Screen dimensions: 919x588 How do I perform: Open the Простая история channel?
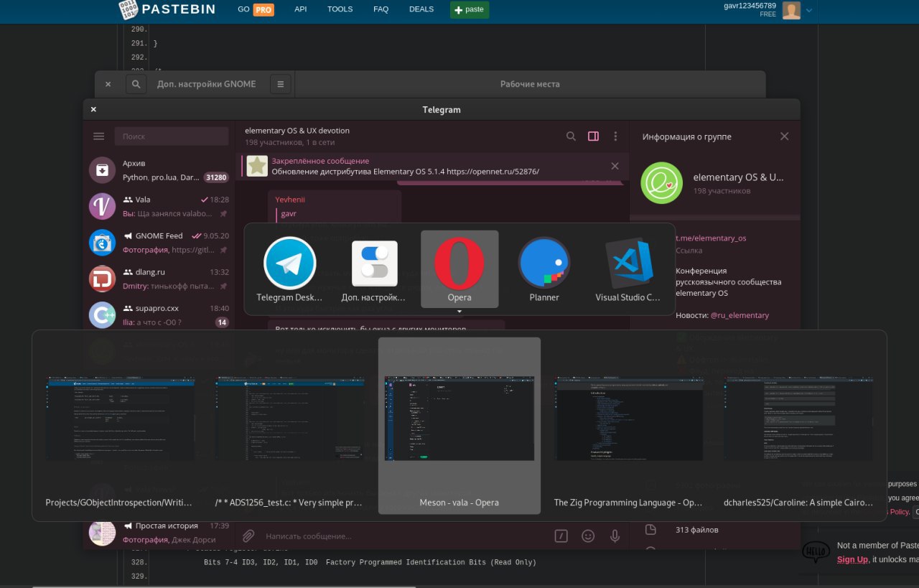[159, 532]
